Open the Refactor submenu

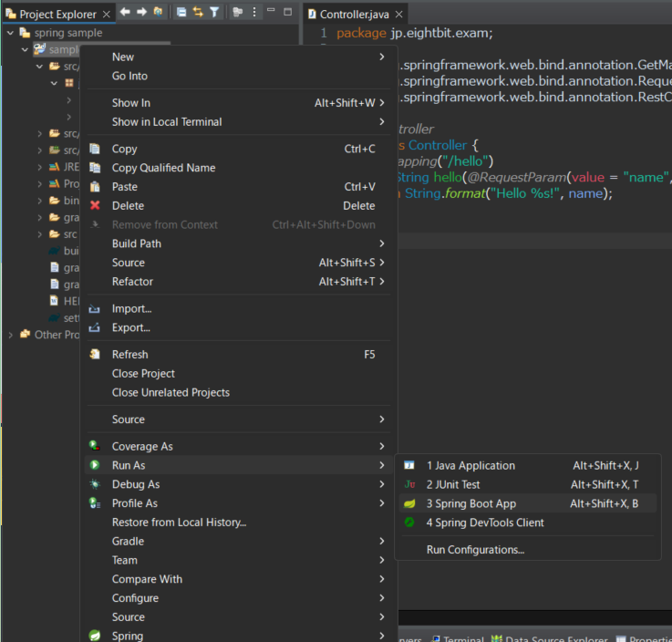click(x=239, y=282)
